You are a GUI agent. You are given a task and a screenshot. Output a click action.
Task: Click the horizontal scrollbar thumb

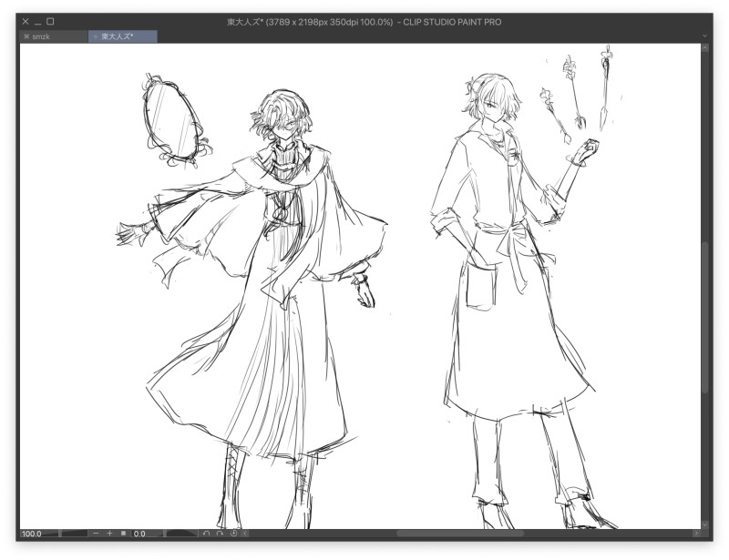point(460,534)
